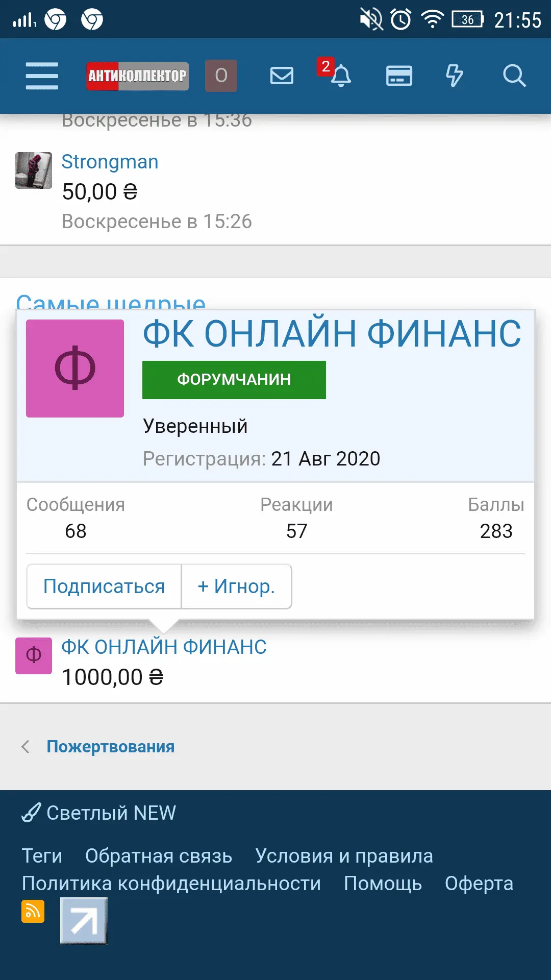This screenshot has width=551, height=980.
Task: Open the lightning bolt what's new icon
Action: pos(454,76)
